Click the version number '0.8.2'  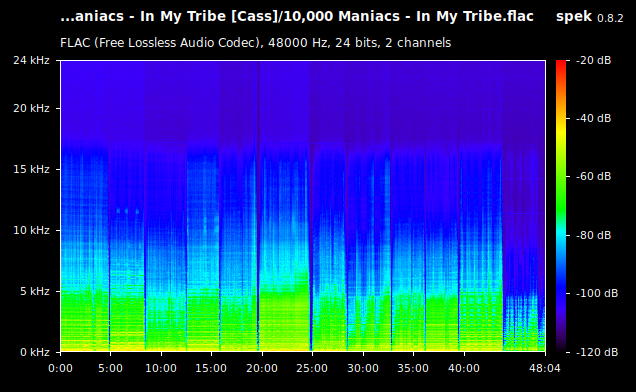tap(610, 18)
